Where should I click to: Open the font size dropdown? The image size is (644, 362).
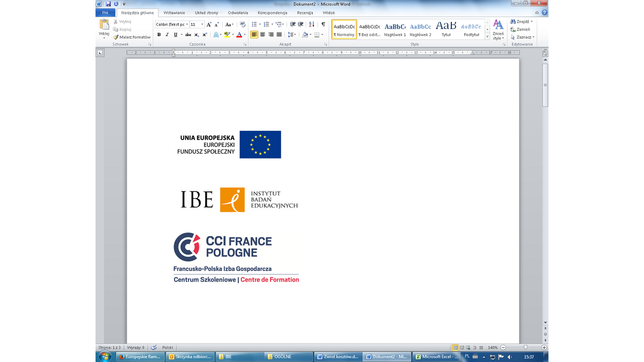point(202,25)
